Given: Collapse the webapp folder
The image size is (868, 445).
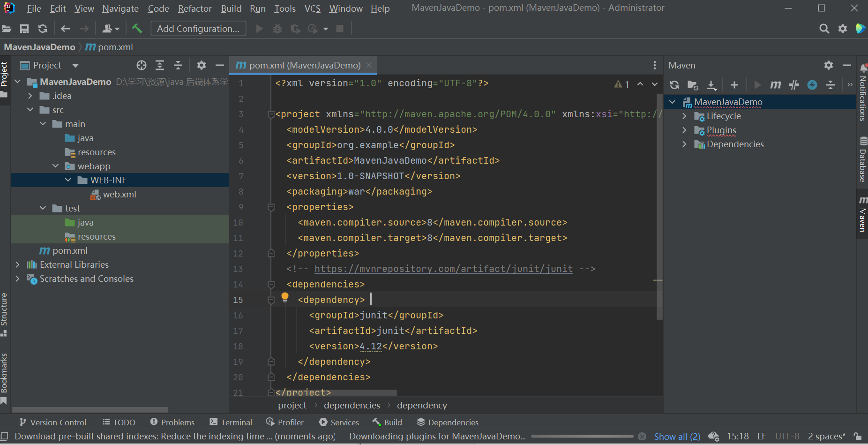Looking at the screenshot, I should pyautogui.click(x=55, y=166).
